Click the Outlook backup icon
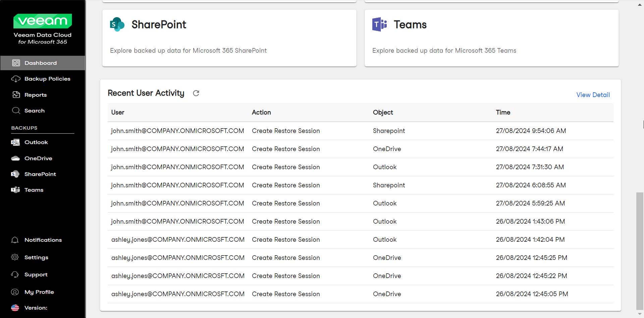Image resolution: width=644 pixels, height=318 pixels. click(x=15, y=142)
